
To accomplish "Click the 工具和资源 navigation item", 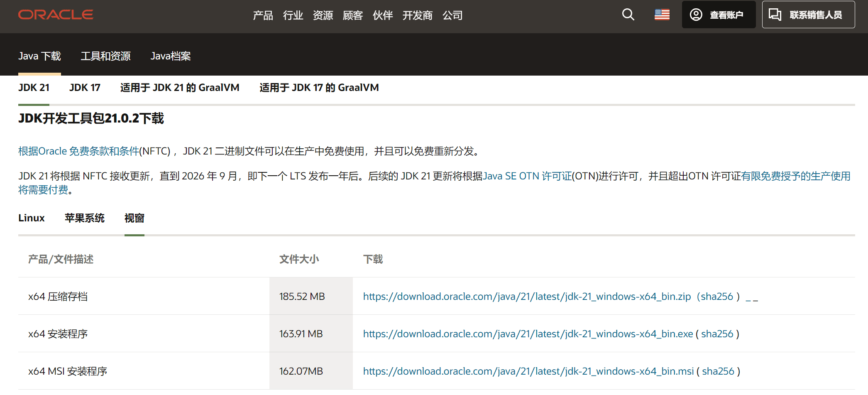I will pos(106,56).
